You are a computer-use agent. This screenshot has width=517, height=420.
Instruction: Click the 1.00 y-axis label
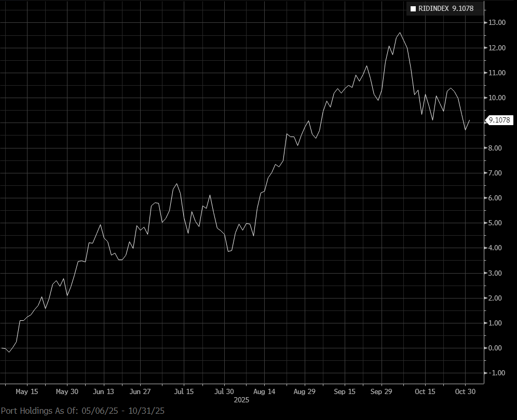tap(495, 323)
